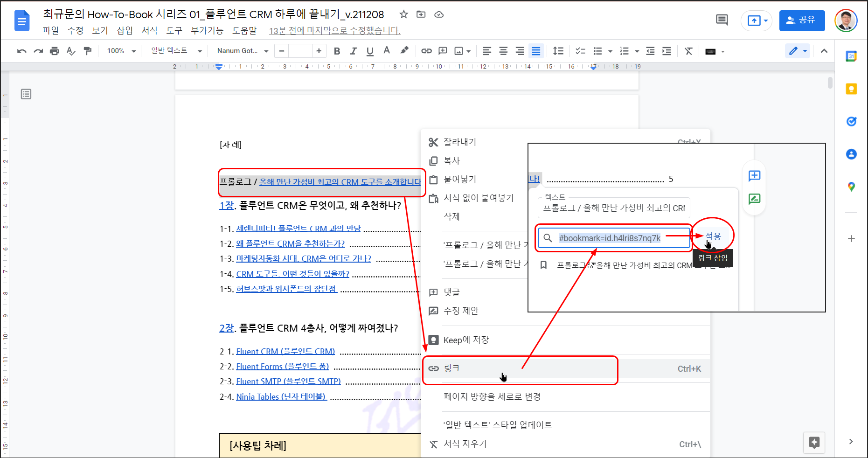Open Google Tasks side panel
Screen dimensions: 868x458
click(x=851, y=121)
